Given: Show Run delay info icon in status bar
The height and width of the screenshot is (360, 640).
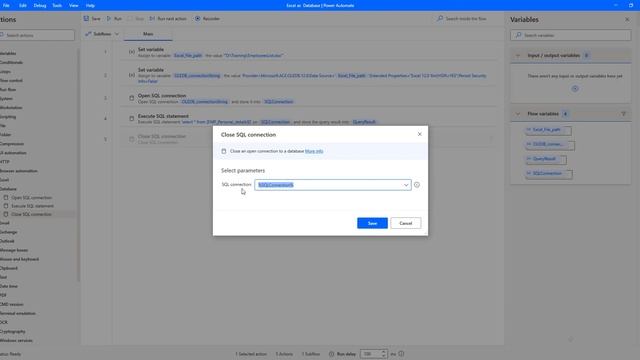Looking at the screenshot, I should pos(401,354).
